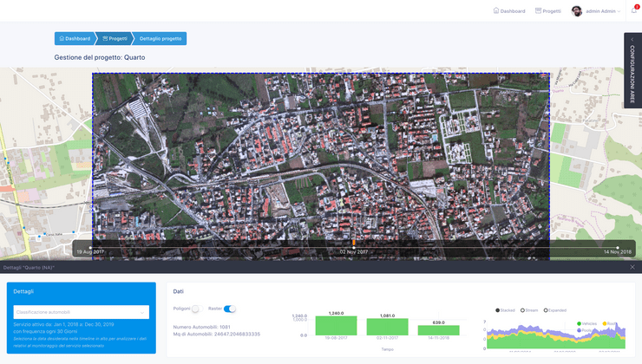
Task: Click the Numero Automobili: 1081 text
Action: pyautogui.click(x=202, y=328)
